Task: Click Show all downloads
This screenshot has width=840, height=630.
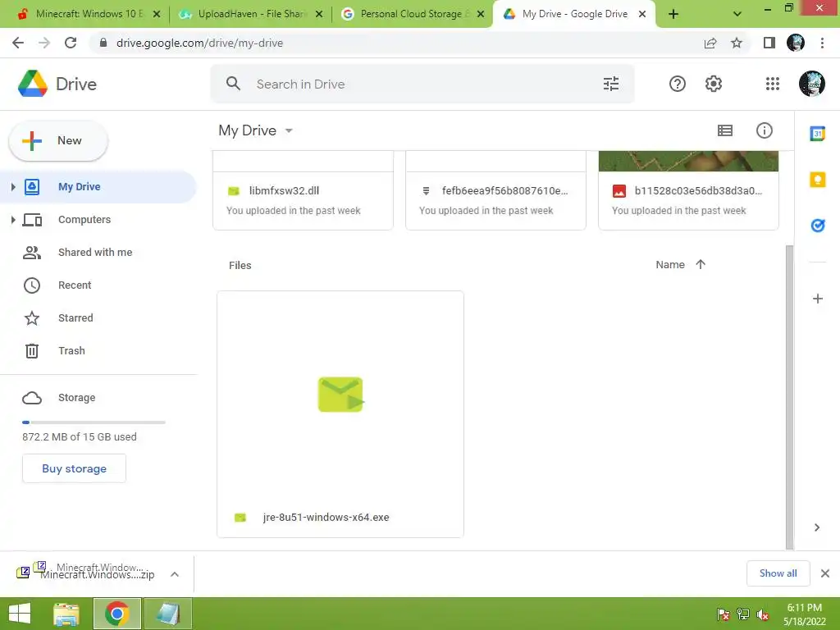Action: click(x=778, y=573)
